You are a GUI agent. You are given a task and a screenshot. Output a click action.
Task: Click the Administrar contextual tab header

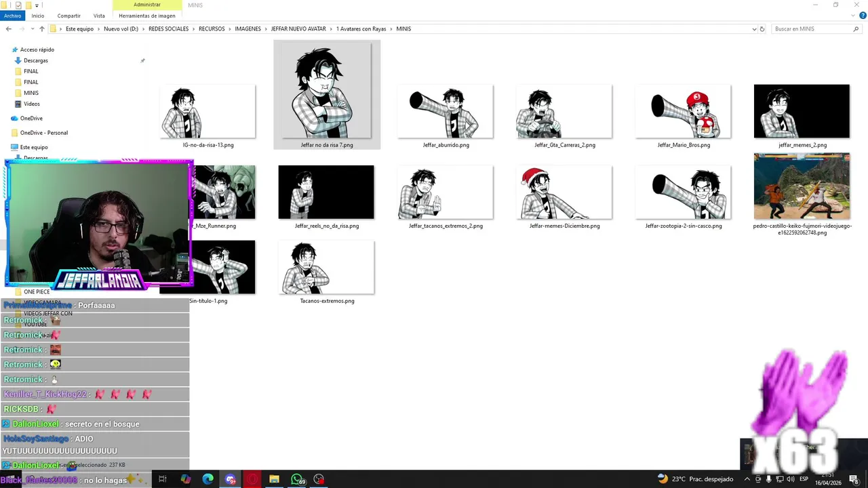(x=147, y=5)
